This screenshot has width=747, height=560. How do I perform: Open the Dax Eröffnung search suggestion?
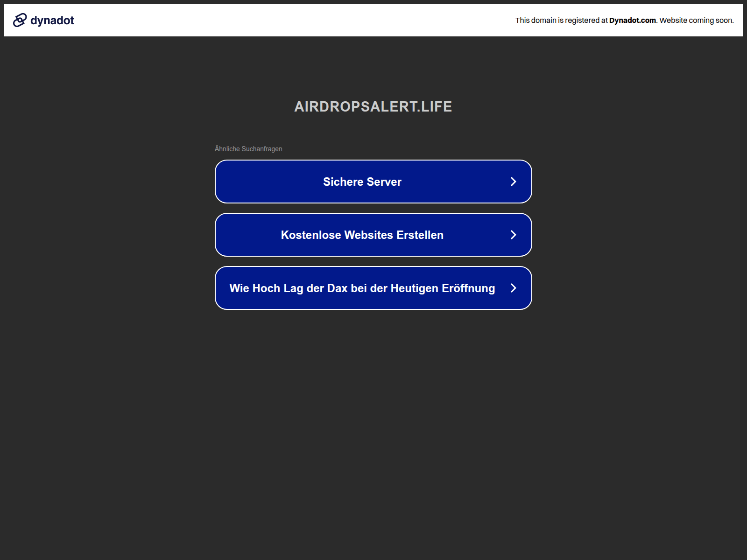click(x=362, y=288)
